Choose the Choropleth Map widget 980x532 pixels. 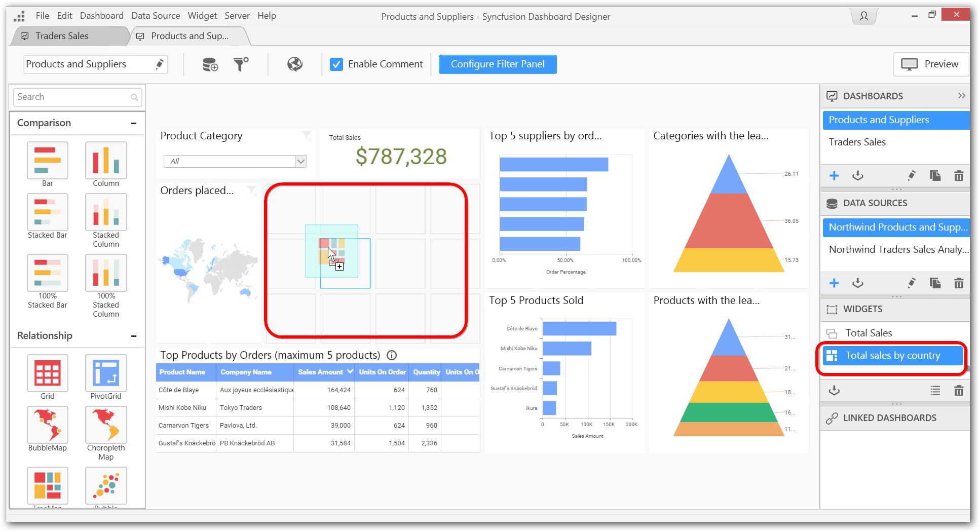click(x=106, y=426)
